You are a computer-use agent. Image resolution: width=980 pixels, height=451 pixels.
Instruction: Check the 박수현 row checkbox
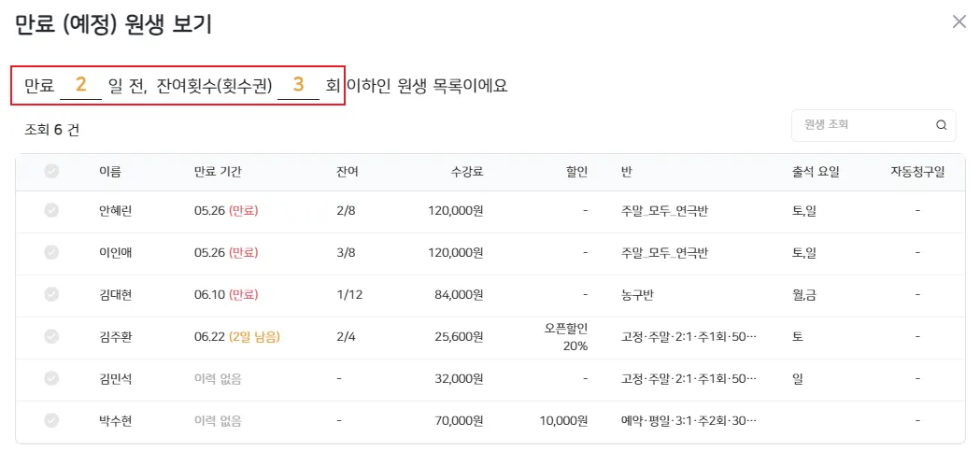(51, 420)
